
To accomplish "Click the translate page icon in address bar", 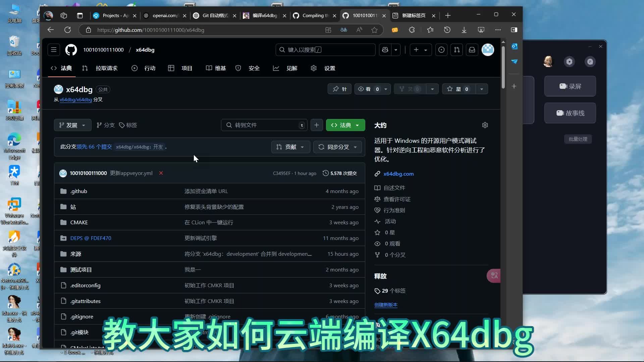I will pyautogui.click(x=343, y=30).
